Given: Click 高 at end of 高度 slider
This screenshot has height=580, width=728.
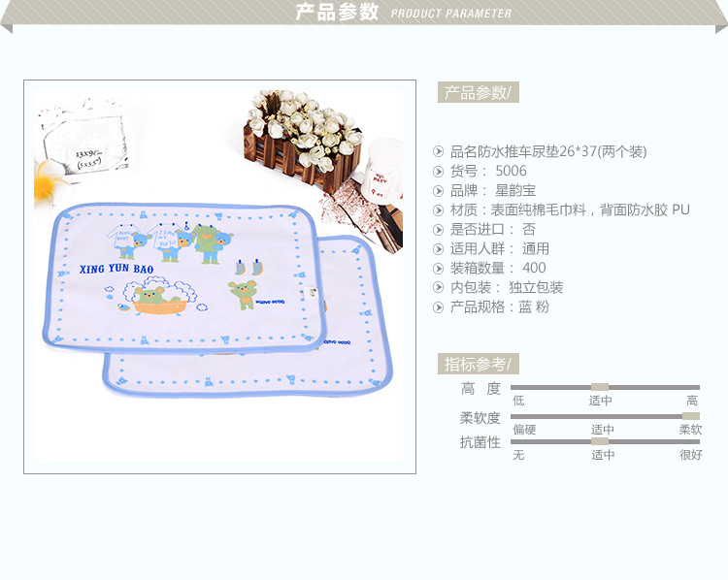Looking at the screenshot, I should (692, 400).
